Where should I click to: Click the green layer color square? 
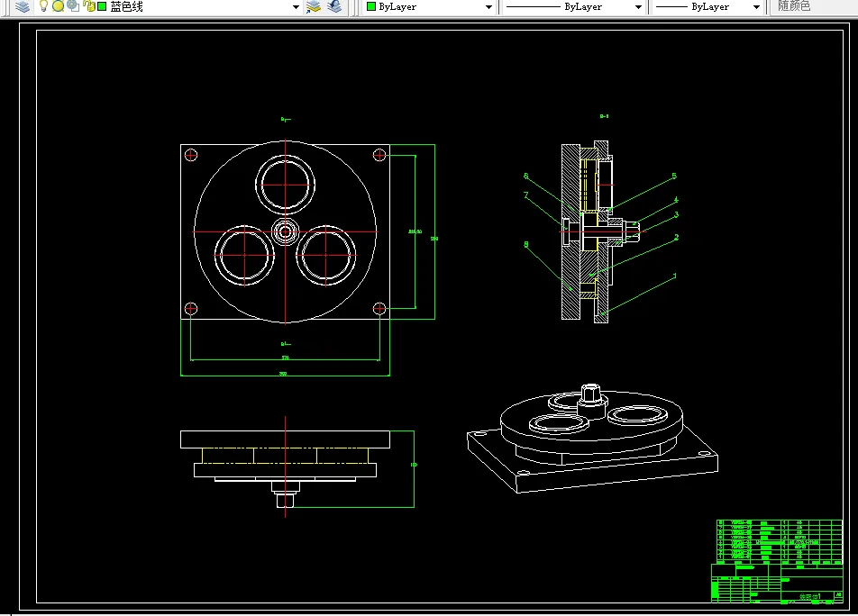click(102, 6)
